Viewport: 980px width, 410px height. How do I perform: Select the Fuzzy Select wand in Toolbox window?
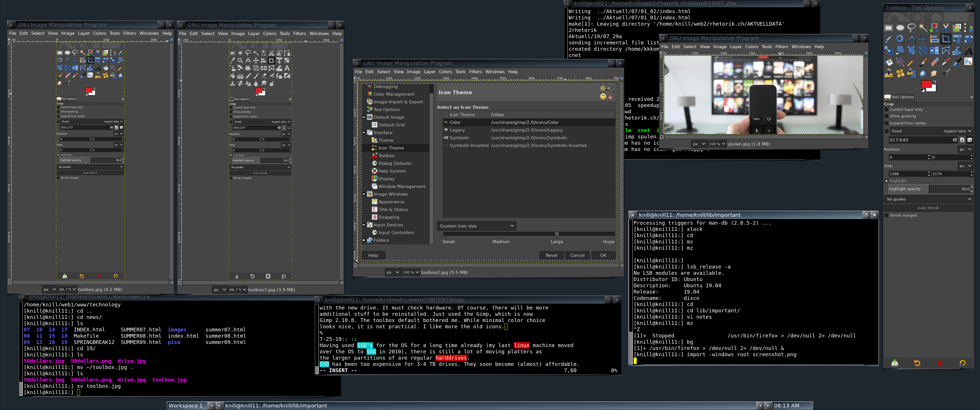pyautogui.click(x=923, y=28)
